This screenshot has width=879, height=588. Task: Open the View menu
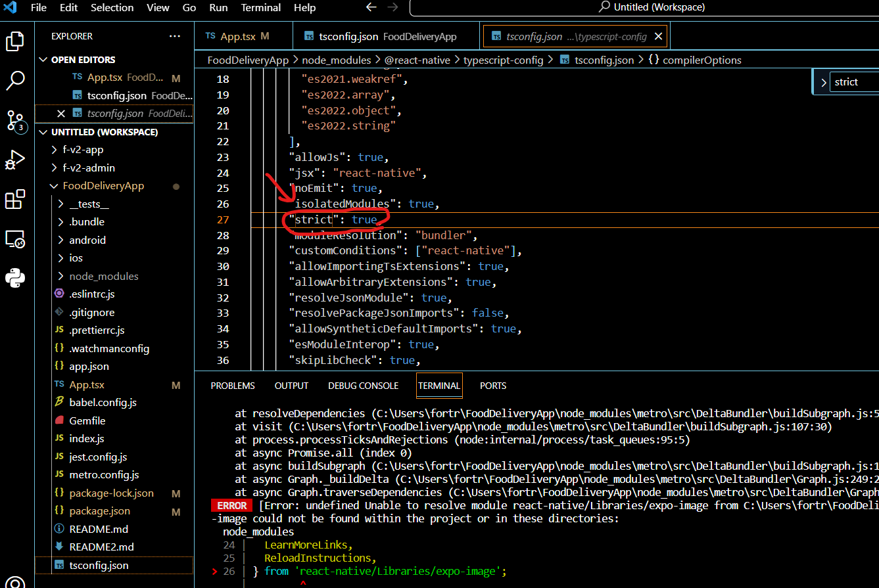coord(158,8)
